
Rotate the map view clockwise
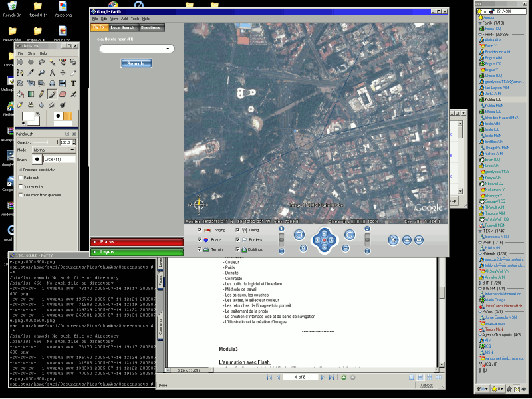tap(350, 235)
